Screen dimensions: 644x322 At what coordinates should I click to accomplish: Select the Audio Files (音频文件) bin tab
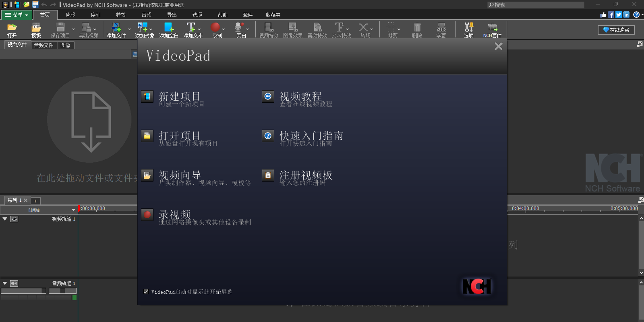click(x=44, y=45)
